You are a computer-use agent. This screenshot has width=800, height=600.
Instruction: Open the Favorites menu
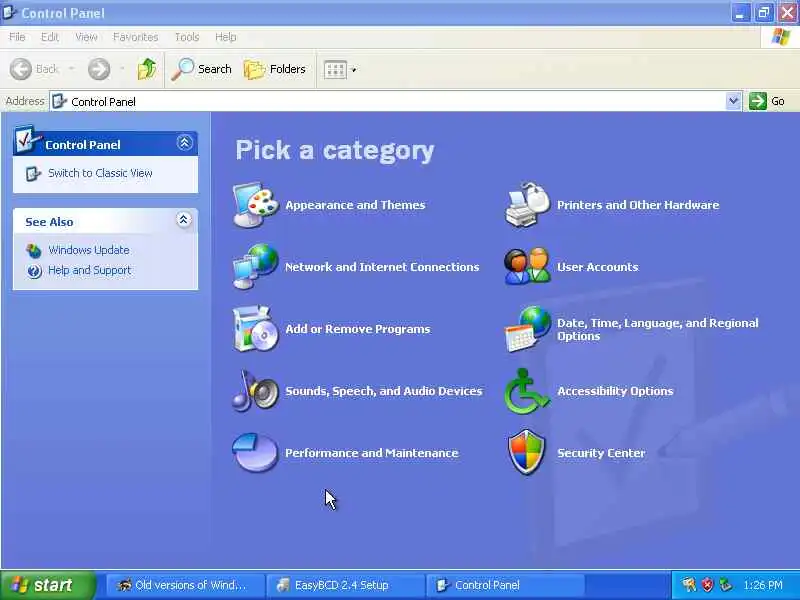point(136,37)
